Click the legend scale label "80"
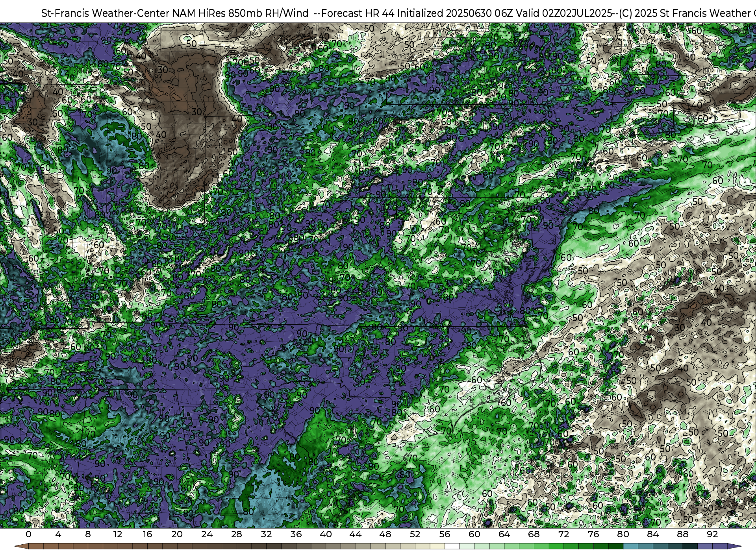This screenshot has height=551, width=756. [x=623, y=534]
